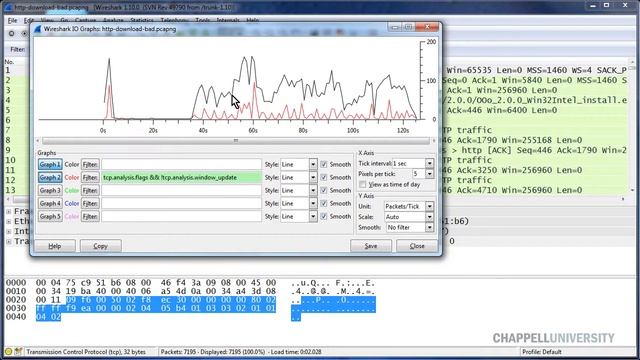This screenshot has width=640, height=360.
Task: Open Style dropdown for Graph 4
Action: click(x=313, y=203)
